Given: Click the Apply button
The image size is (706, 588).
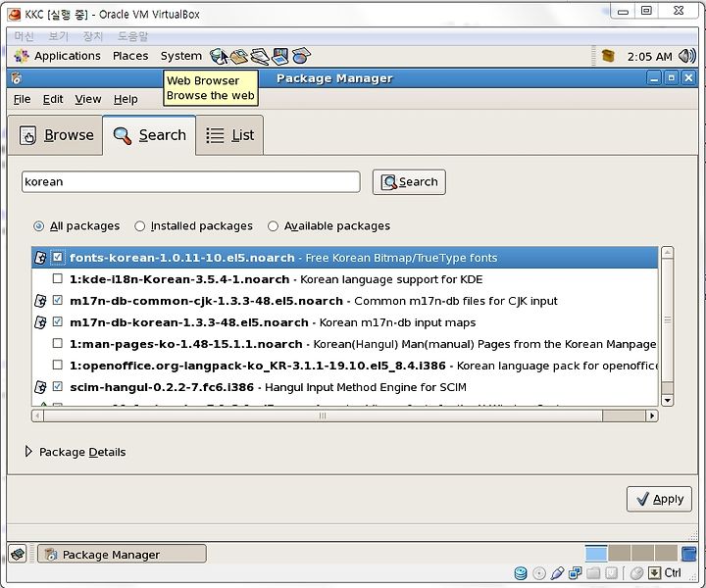Looking at the screenshot, I should point(659,499).
